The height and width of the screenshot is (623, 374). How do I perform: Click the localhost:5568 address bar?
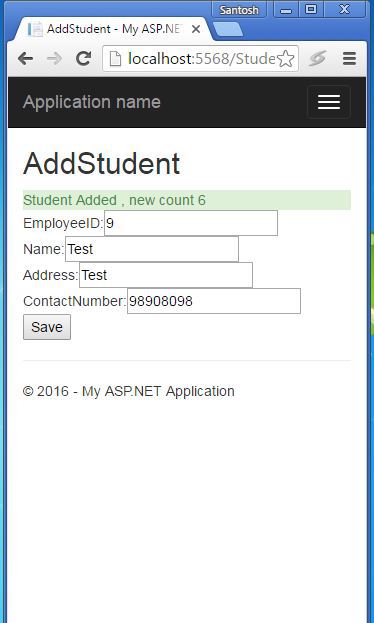click(201, 59)
